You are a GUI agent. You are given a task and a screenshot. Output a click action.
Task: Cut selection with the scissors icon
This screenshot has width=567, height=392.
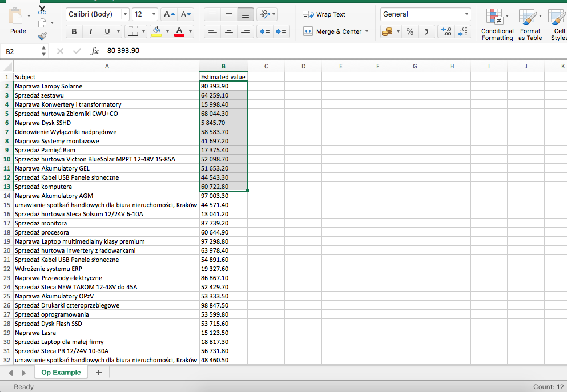click(42, 10)
